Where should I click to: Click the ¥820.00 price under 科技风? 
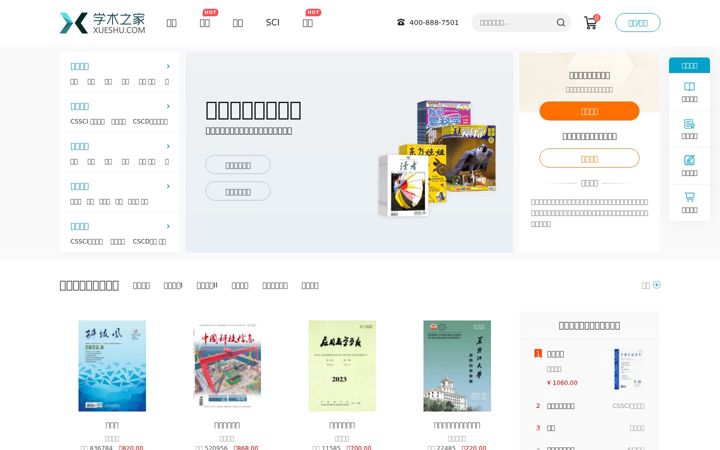(131, 447)
